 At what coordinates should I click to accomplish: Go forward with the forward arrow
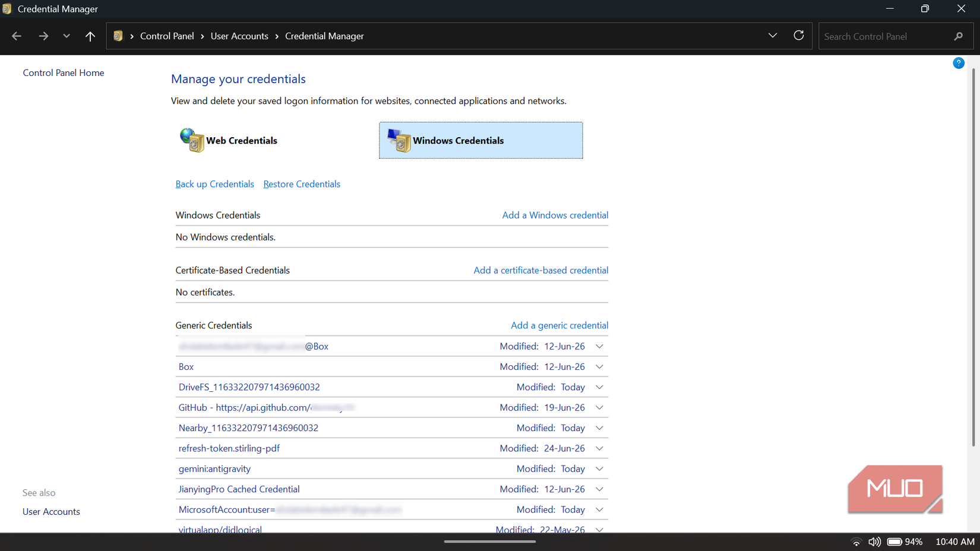pos(43,36)
